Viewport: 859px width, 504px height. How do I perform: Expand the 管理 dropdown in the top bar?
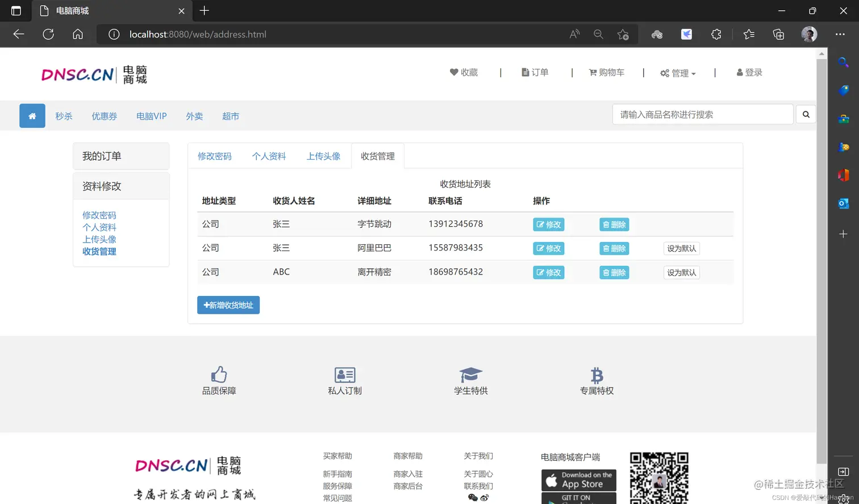pyautogui.click(x=678, y=73)
